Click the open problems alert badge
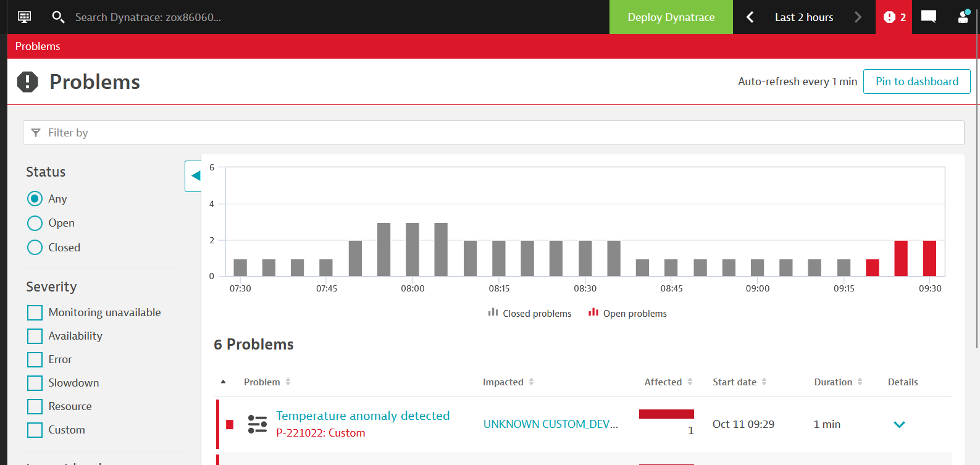 [894, 17]
